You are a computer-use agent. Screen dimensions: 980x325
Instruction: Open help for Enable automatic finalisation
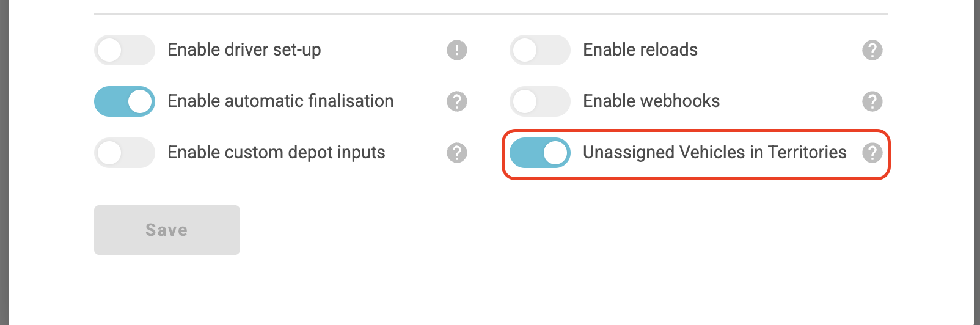457,101
